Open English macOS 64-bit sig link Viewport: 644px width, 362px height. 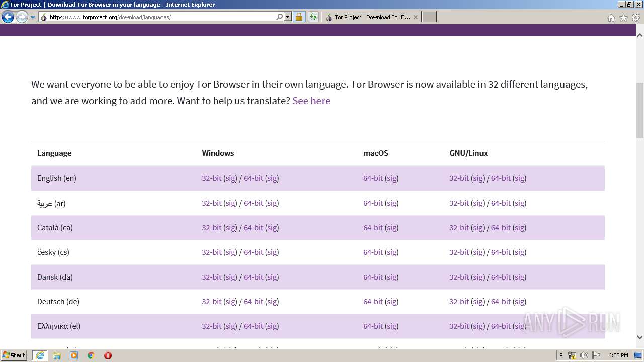(391, 178)
